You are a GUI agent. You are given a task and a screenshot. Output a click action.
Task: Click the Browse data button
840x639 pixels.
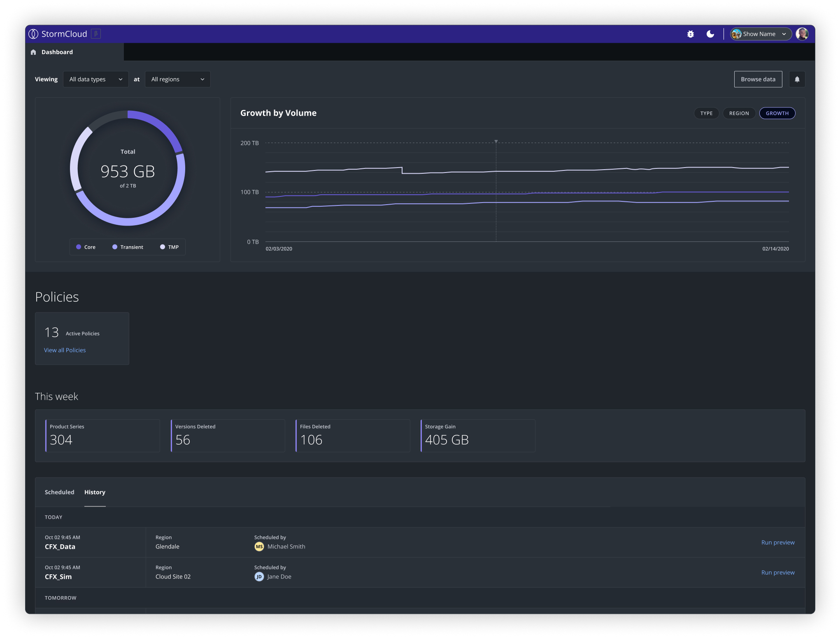758,79
